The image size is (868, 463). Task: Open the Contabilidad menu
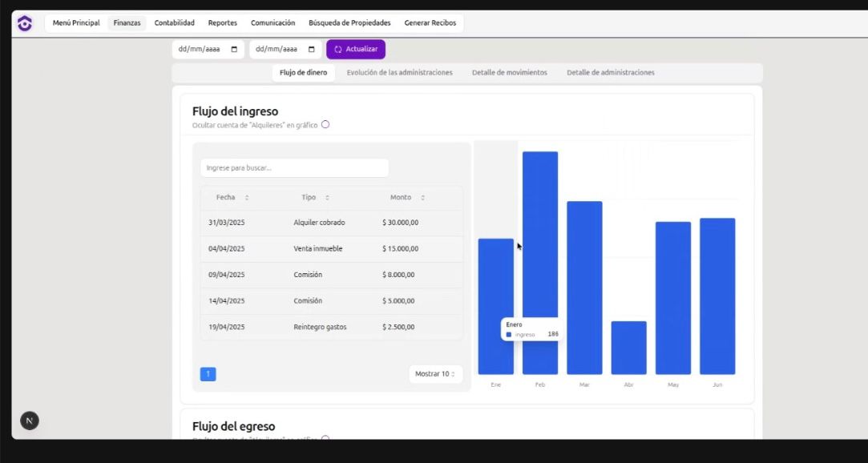coord(174,23)
